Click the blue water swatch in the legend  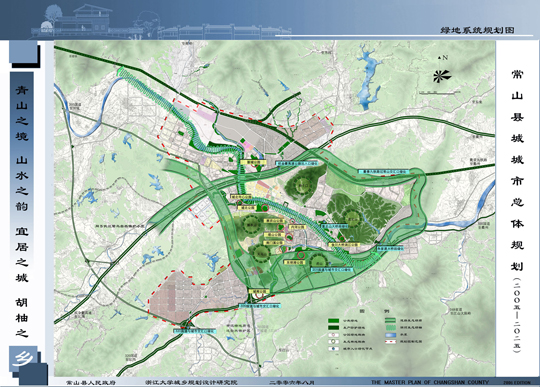[390, 335]
